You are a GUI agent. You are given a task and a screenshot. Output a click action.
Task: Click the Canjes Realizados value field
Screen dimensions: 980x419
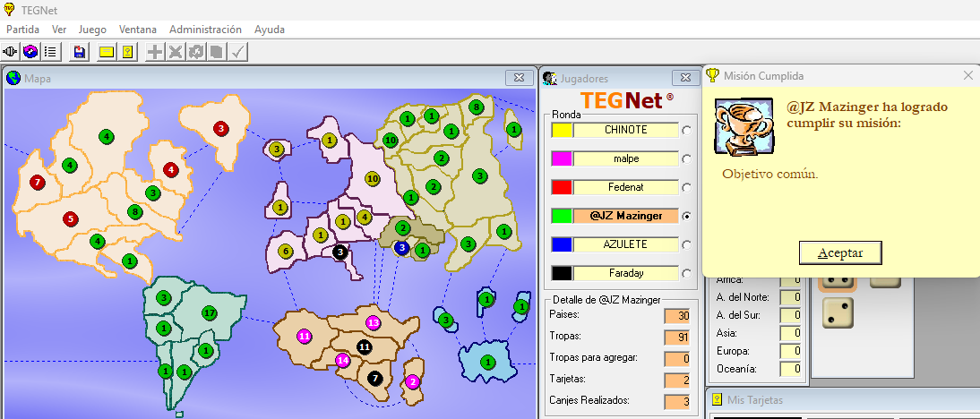pos(677,402)
